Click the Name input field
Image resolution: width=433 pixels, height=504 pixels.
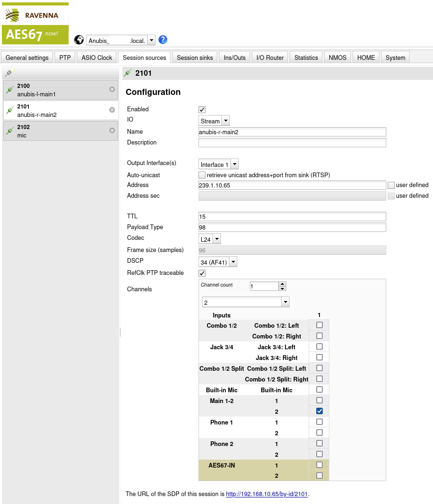pos(292,132)
